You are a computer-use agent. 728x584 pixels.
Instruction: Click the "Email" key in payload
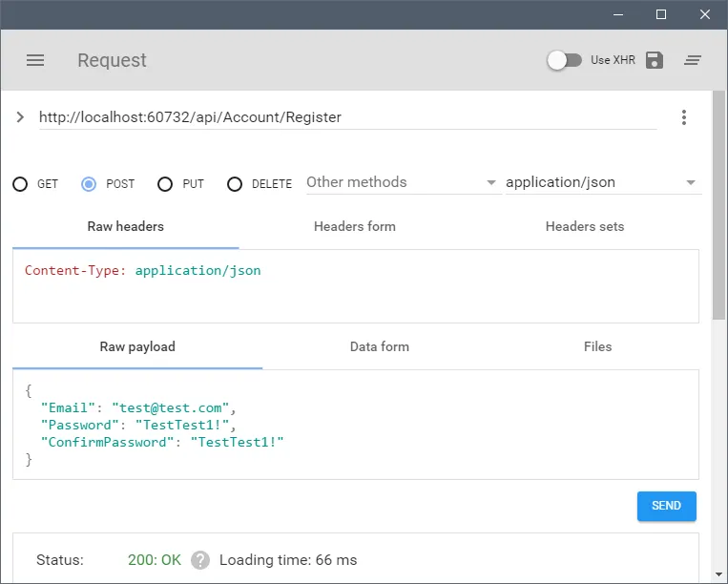coord(69,408)
